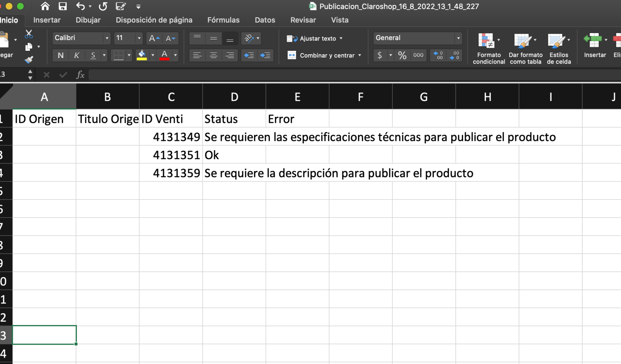Expand Combinar y centrar options arrow

[x=360, y=55]
